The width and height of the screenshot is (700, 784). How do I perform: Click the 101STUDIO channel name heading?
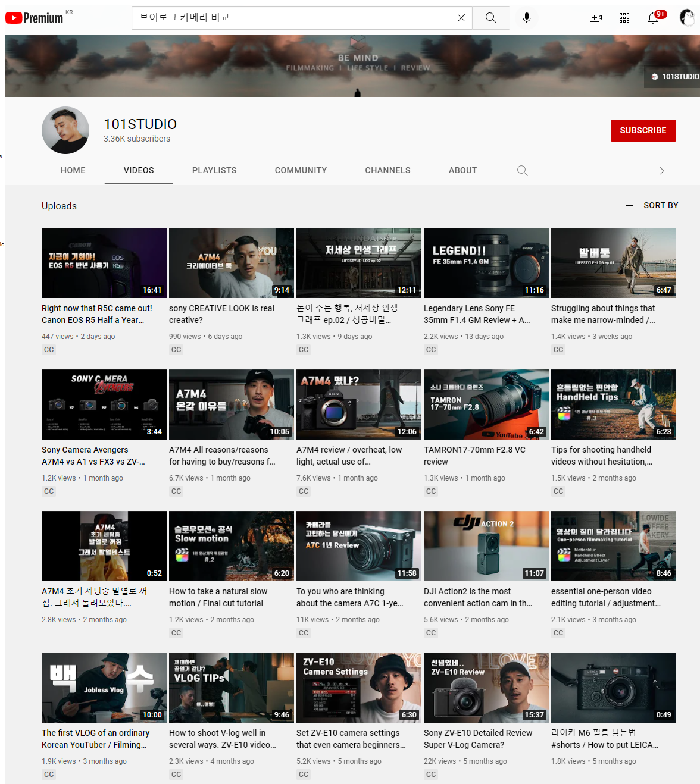(140, 124)
